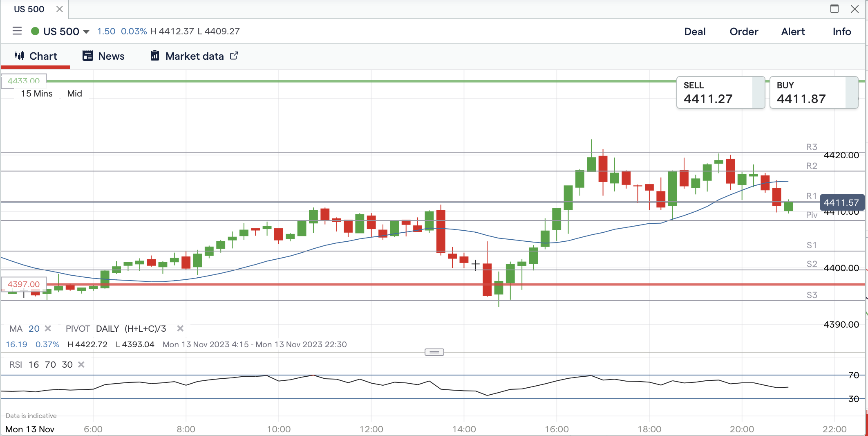Open the Order ticket
Image resolution: width=868 pixels, height=436 pixels.
coord(744,31)
